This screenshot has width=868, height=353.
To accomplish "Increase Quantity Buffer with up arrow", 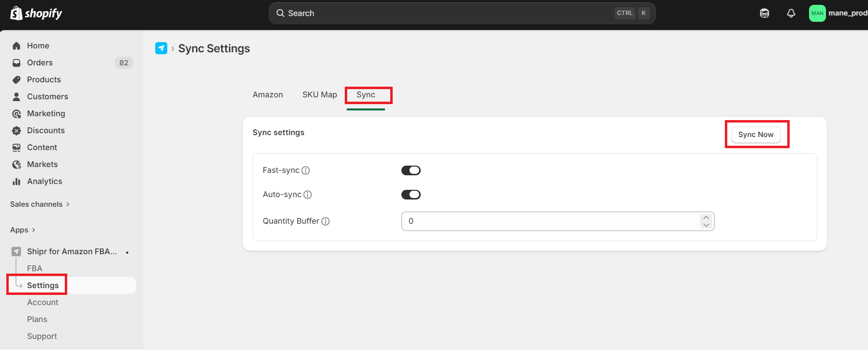I will (x=706, y=218).
